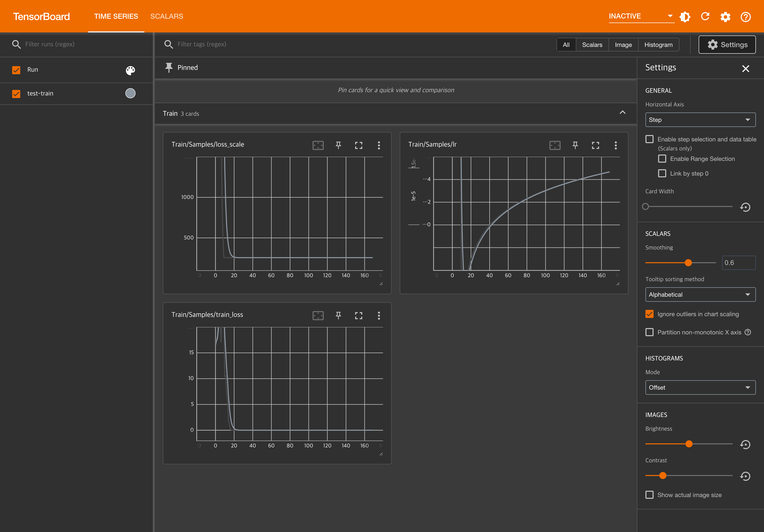
Task: Click the run color palette icon
Action: (x=130, y=70)
